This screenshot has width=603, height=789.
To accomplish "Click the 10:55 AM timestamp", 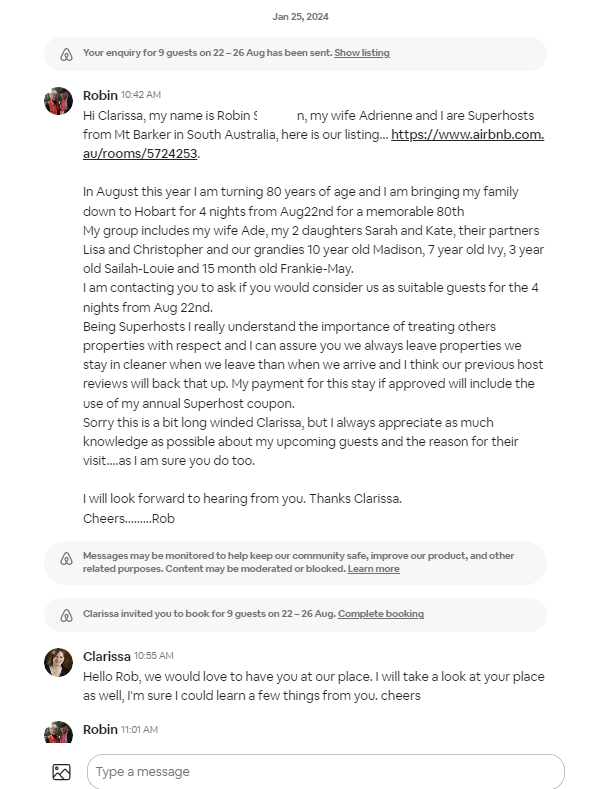I will pyautogui.click(x=154, y=656).
